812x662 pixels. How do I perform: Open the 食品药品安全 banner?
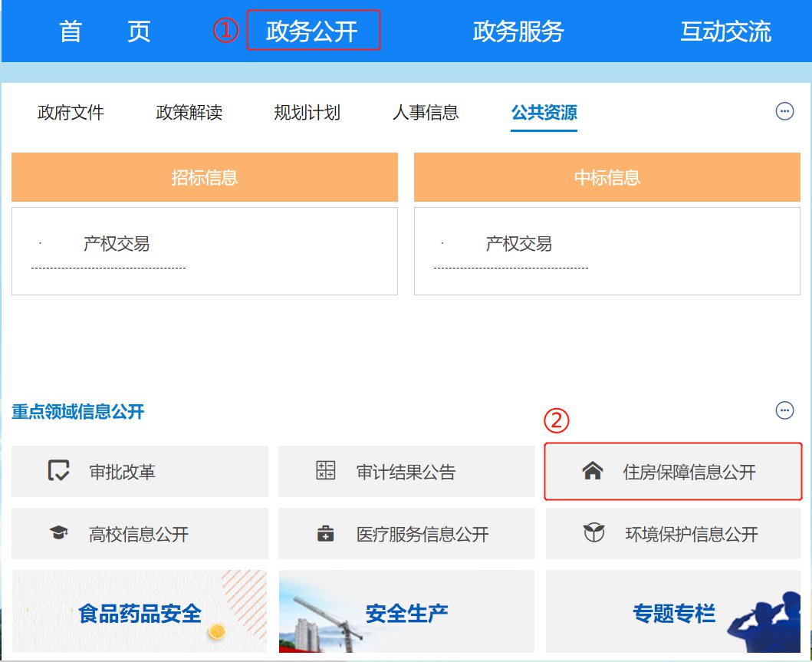point(140,612)
